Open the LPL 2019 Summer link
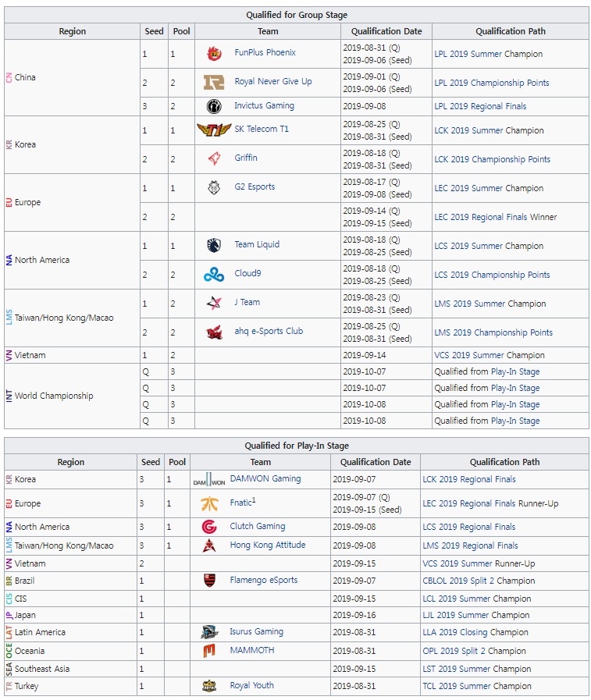The width and height of the screenshot is (591, 700). [468, 54]
